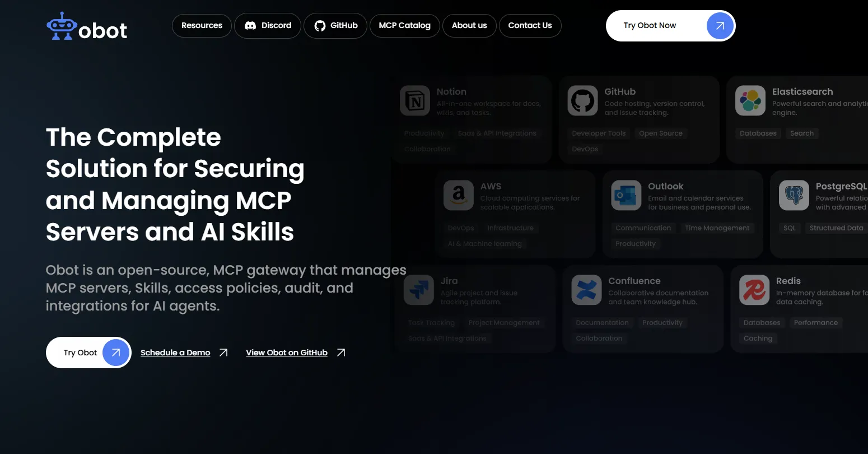Click the Outlook logo icon
The image size is (868, 454).
[x=626, y=196]
